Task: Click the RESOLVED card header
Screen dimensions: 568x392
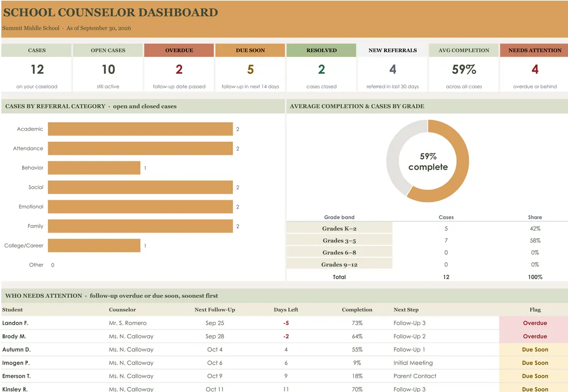Action: coord(321,51)
